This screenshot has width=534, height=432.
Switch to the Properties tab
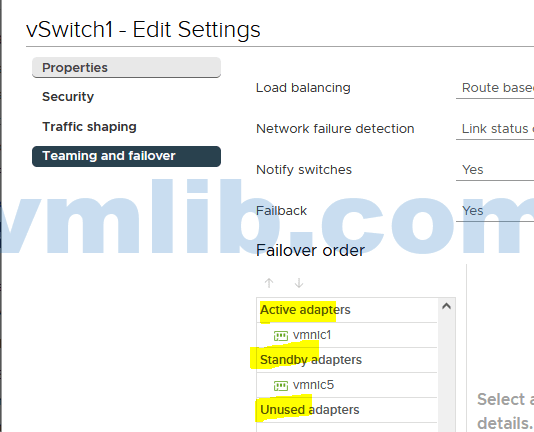pos(126,67)
